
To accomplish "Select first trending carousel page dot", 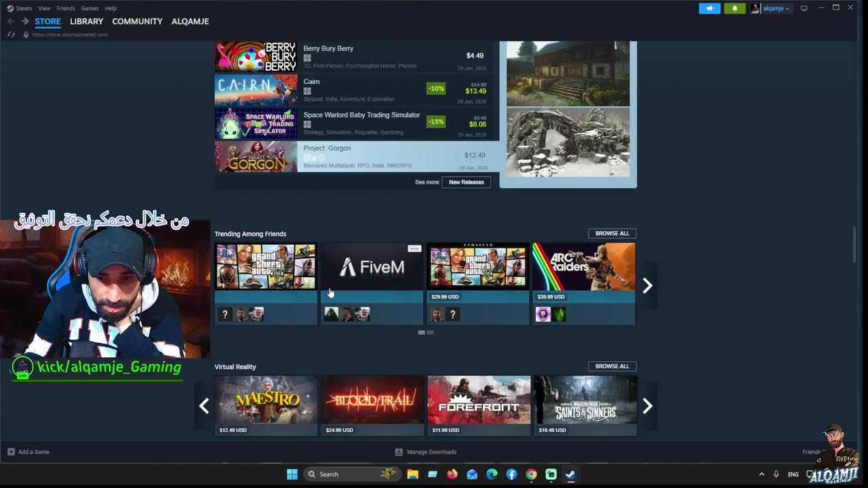I will pyautogui.click(x=421, y=333).
